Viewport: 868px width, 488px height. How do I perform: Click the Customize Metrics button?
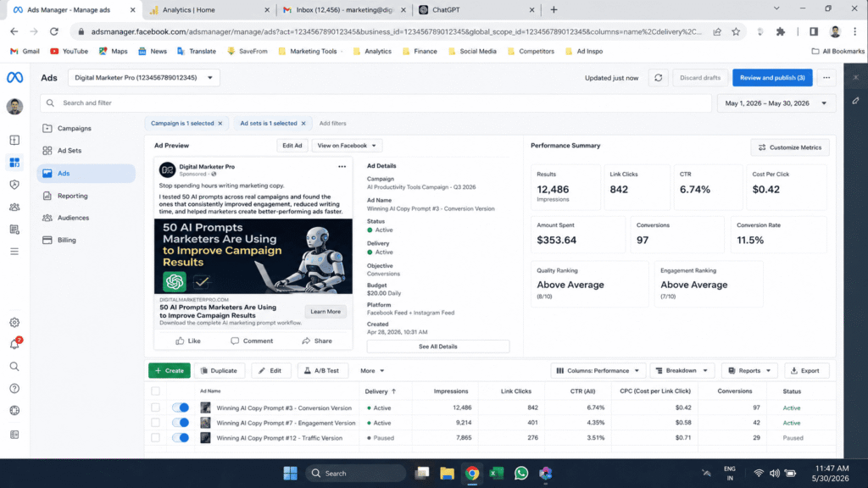click(x=790, y=147)
